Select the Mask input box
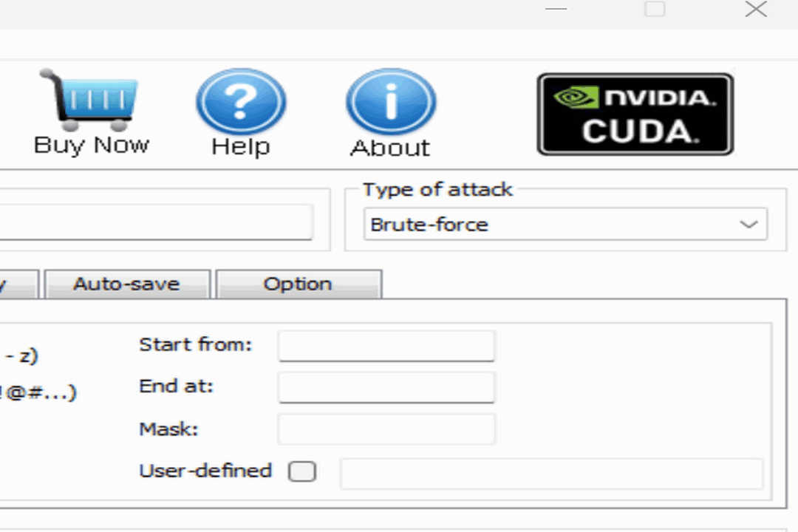 (x=386, y=429)
